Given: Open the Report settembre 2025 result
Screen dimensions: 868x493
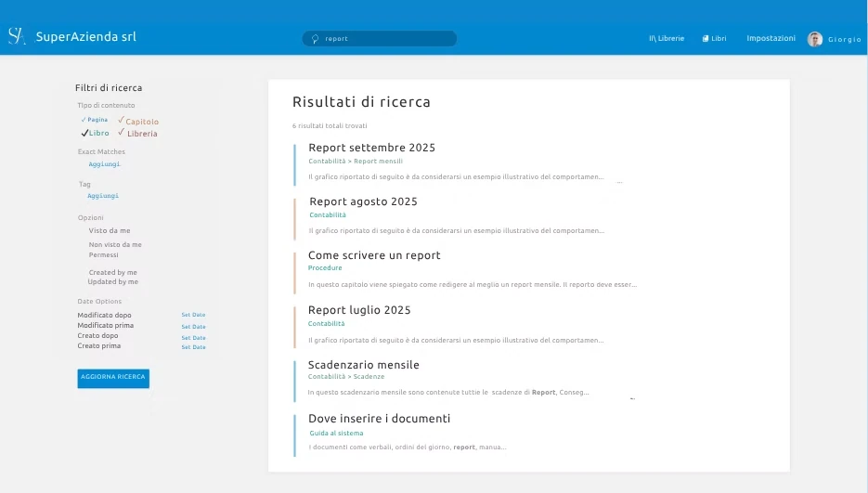Looking at the screenshot, I should (371, 148).
